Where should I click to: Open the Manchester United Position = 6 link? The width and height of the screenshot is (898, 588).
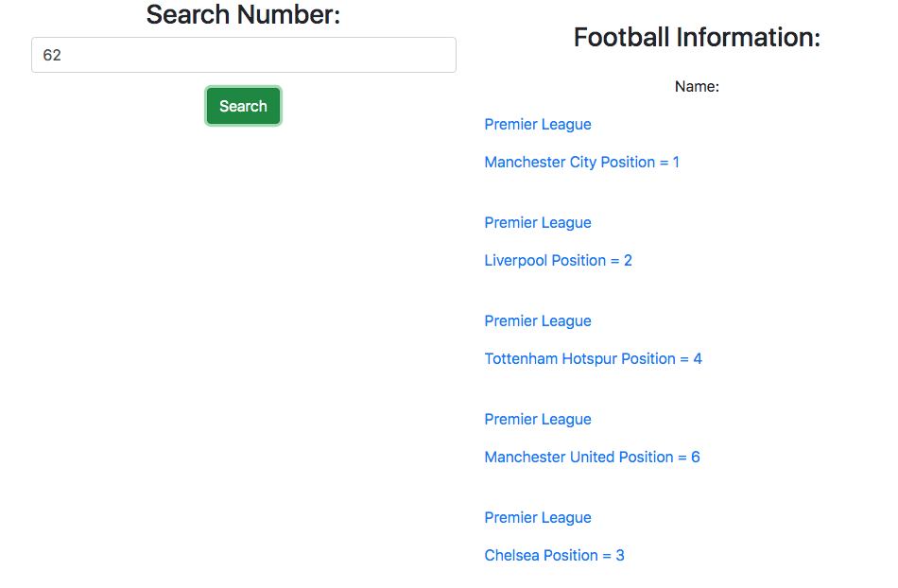(592, 458)
